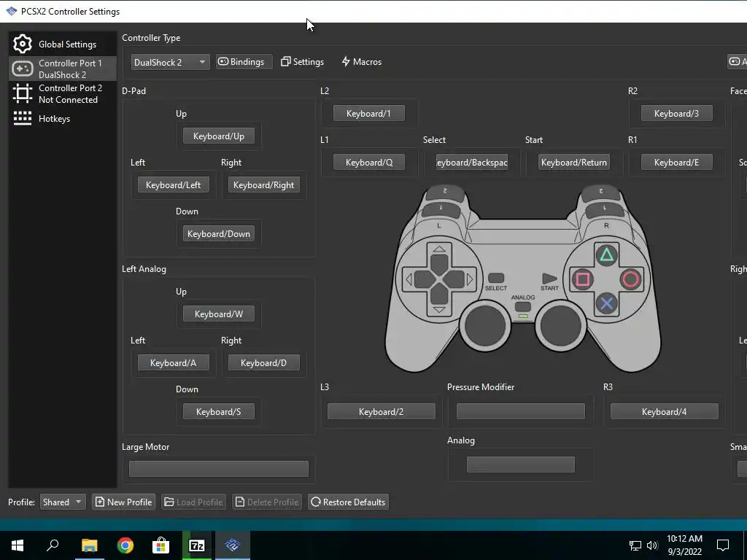The height and width of the screenshot is (560, 747).
Task: Open taskbar search magnifier
Action: (x=53, y=545)
